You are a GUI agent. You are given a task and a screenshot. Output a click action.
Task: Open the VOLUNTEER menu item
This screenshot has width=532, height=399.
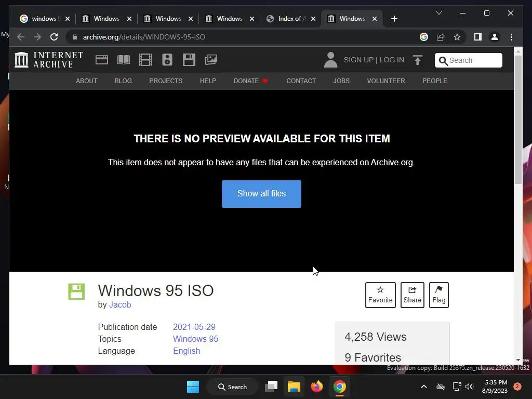pos(386,81)
